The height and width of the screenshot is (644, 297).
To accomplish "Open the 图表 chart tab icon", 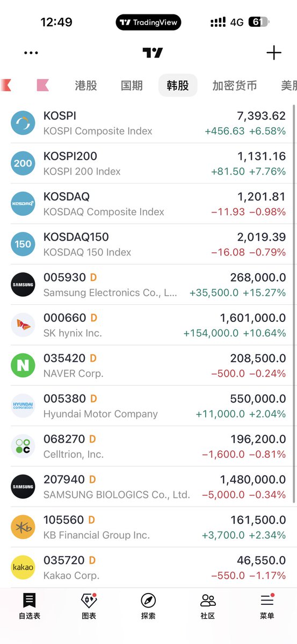I will tap(89, 600).
